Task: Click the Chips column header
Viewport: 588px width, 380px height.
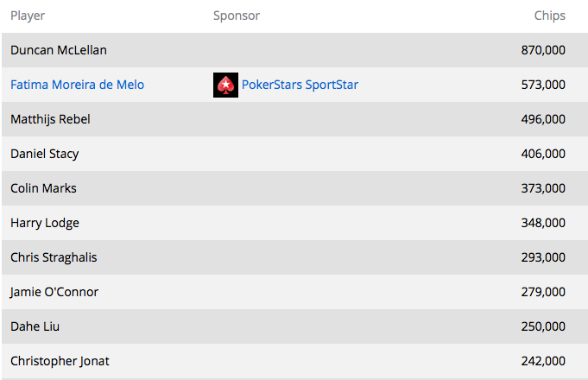Action: point(550,16)
